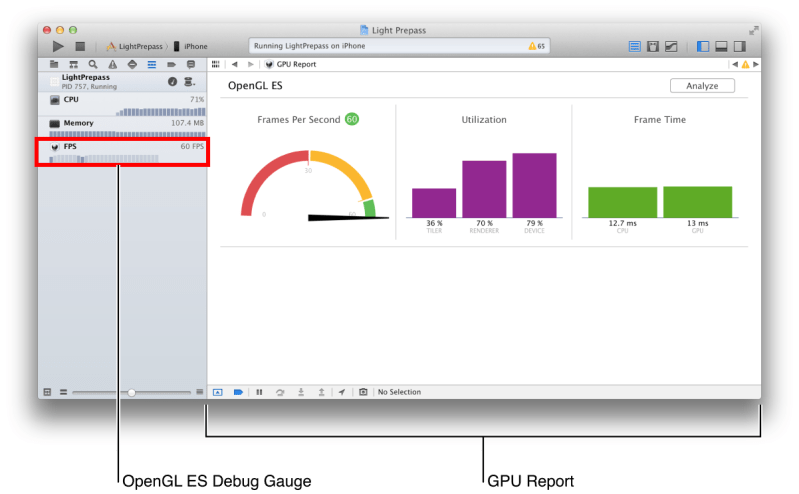The width and height of the screenshot is (799, 494).
Task: Click the grid icon at navigator bottom left
Action: (x=47, y=392)
